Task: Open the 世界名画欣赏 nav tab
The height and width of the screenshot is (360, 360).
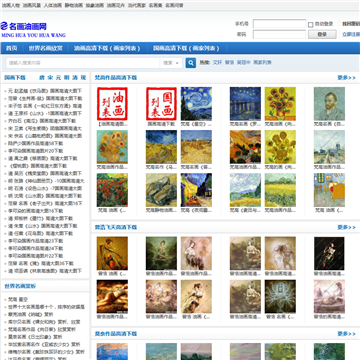Action: (46, 48)
